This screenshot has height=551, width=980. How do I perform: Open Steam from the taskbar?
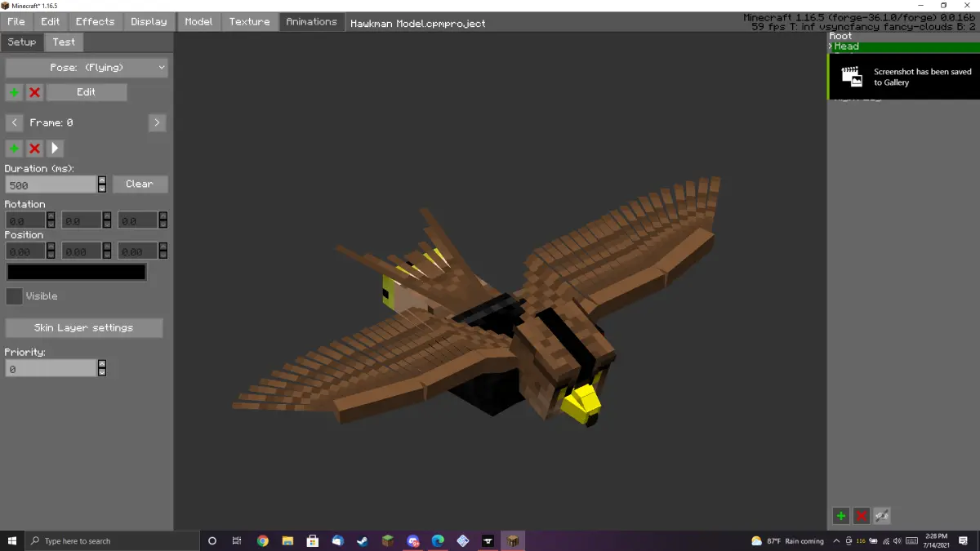coord(363,541)
